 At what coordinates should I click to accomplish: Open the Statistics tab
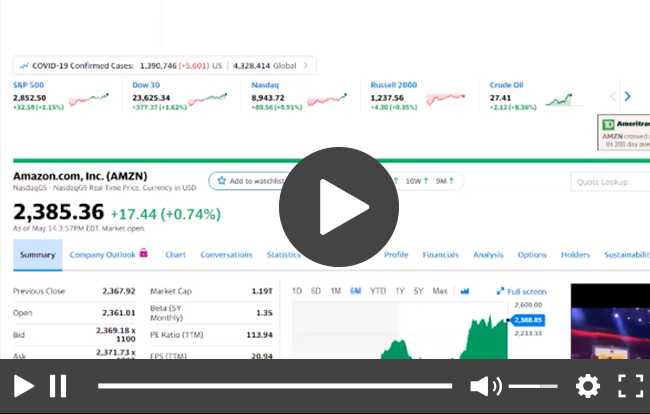(x=284, y=255)
